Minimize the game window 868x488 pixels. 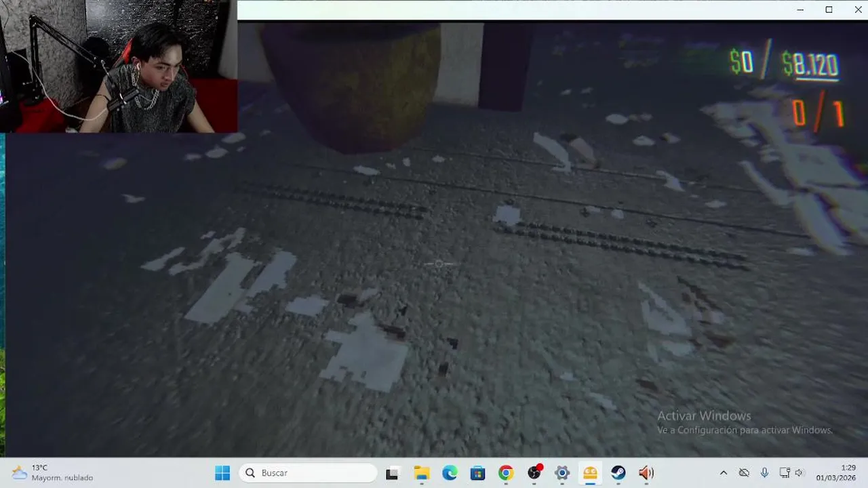click(801, 9)
